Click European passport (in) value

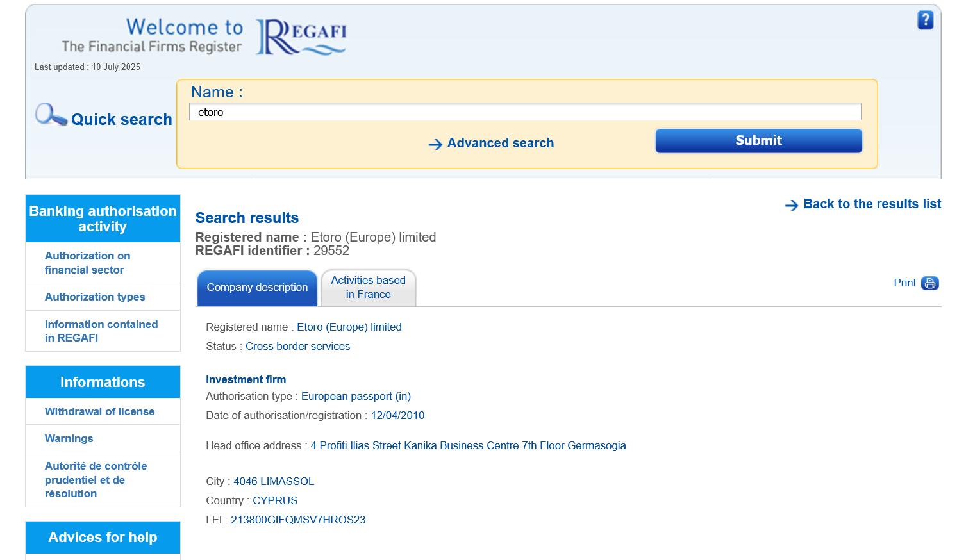coord(356,396)
